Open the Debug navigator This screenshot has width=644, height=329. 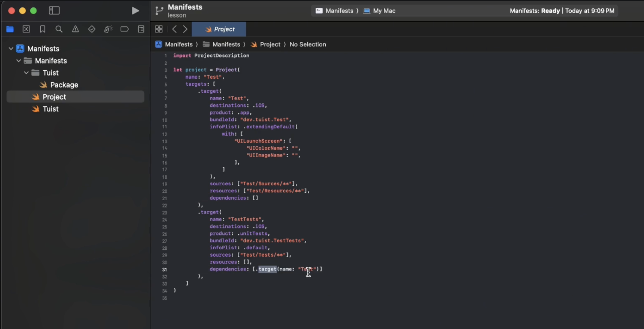(x=108, y=29)
